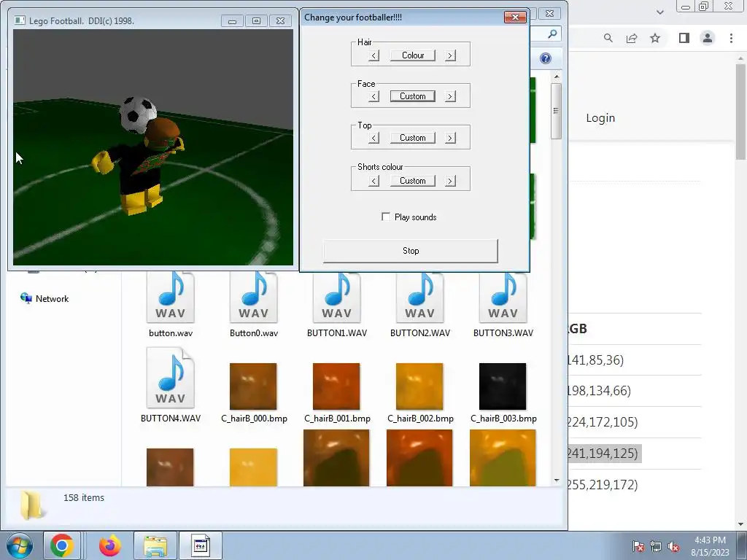Open File Explorer from the taskbar
This screenshot has width=747, height=560.
(155, 545)
